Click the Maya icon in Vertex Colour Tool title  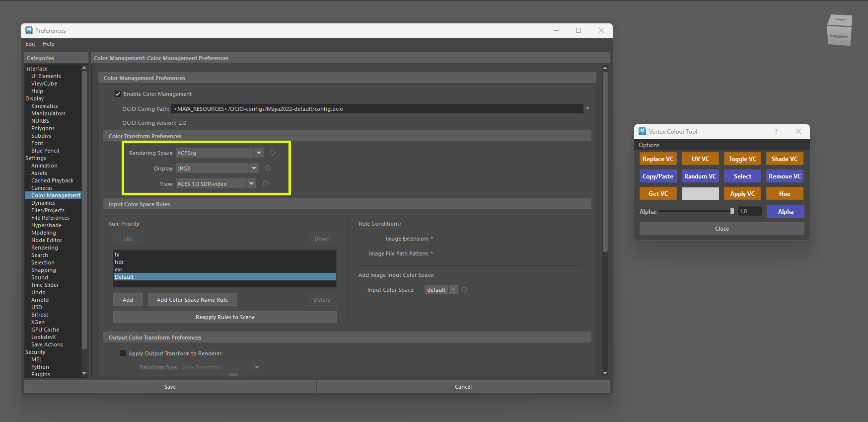pos(643,131)
